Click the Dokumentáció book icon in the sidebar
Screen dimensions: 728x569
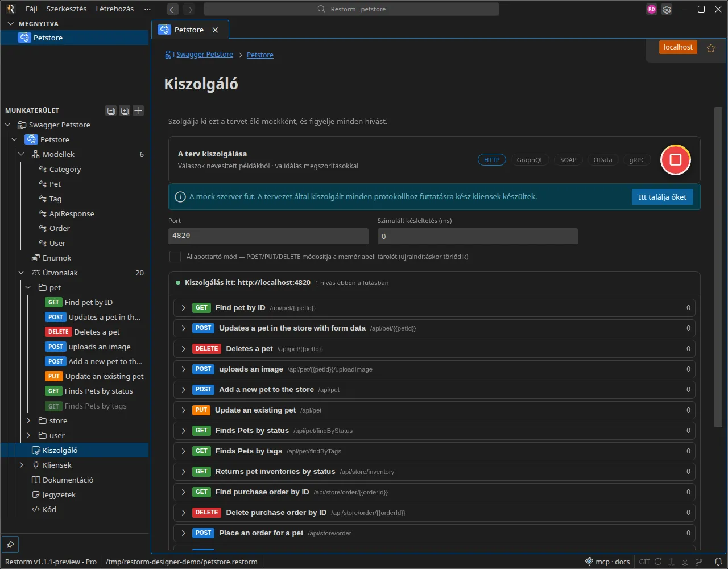click(x=36, y=480)
